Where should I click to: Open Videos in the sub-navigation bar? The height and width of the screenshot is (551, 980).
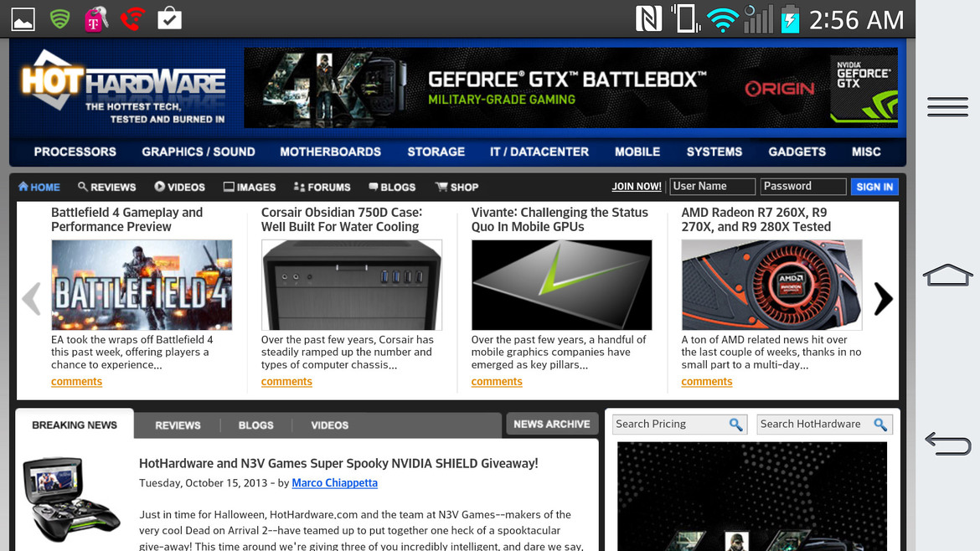[179, 187]
